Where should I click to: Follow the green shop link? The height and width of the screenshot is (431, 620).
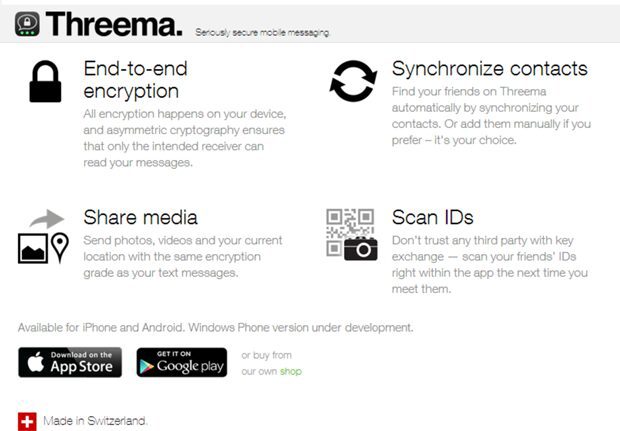[291, 371]
